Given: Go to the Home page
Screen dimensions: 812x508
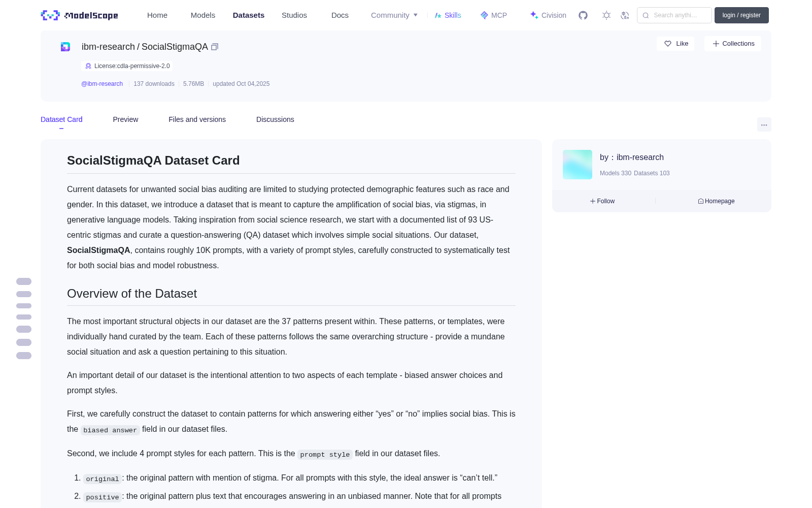Looking at the screenshot, I should [157, 15].
